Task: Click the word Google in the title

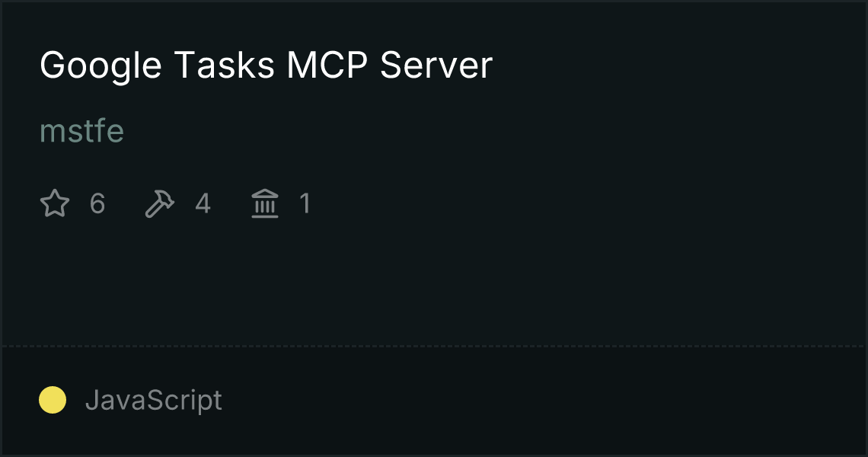Action: point(101,66)
